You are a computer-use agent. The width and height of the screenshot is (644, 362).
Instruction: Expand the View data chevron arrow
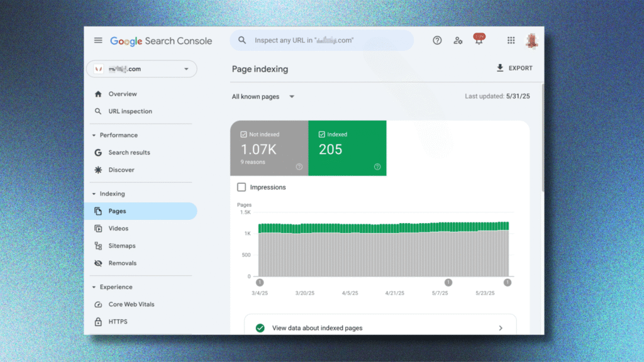(x=501, y=328)
